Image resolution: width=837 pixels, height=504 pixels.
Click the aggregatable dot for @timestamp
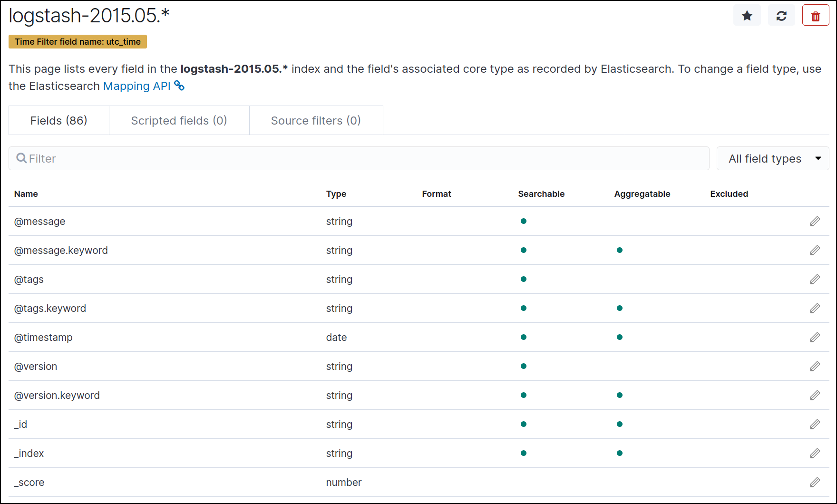click(620, 337)
